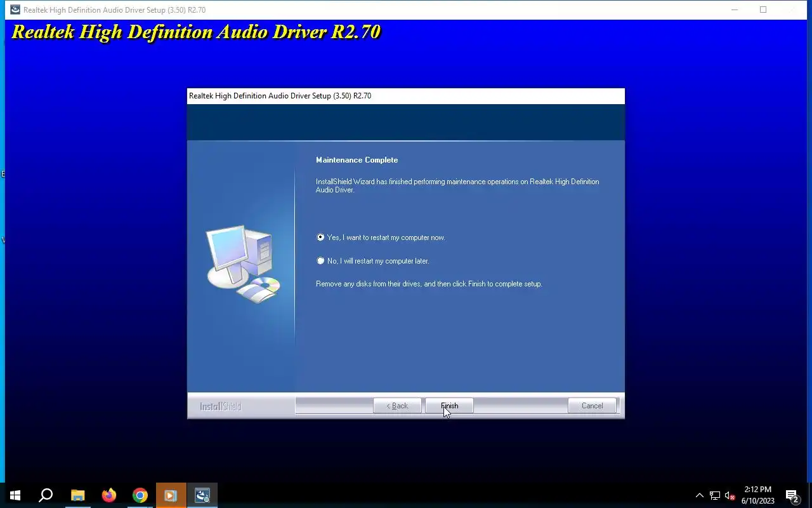
Task: Click the computer and CD illustration
Action: pyautogui.click(x=243, y=264)
